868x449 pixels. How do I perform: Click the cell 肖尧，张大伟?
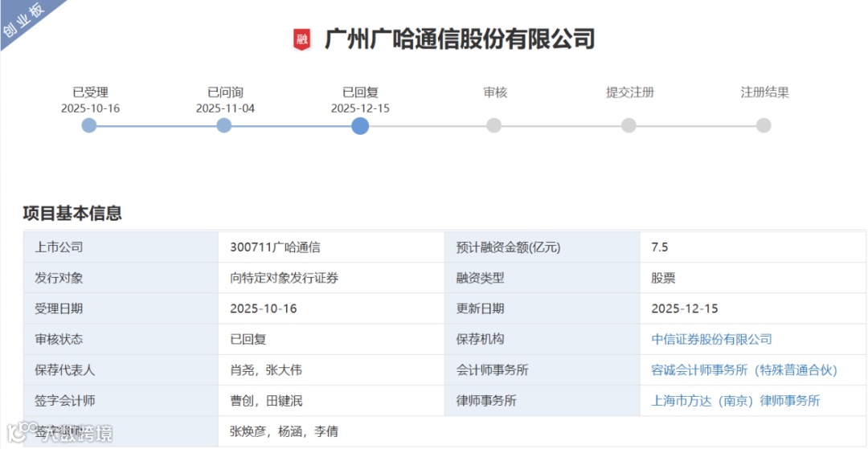click(266, 370)
